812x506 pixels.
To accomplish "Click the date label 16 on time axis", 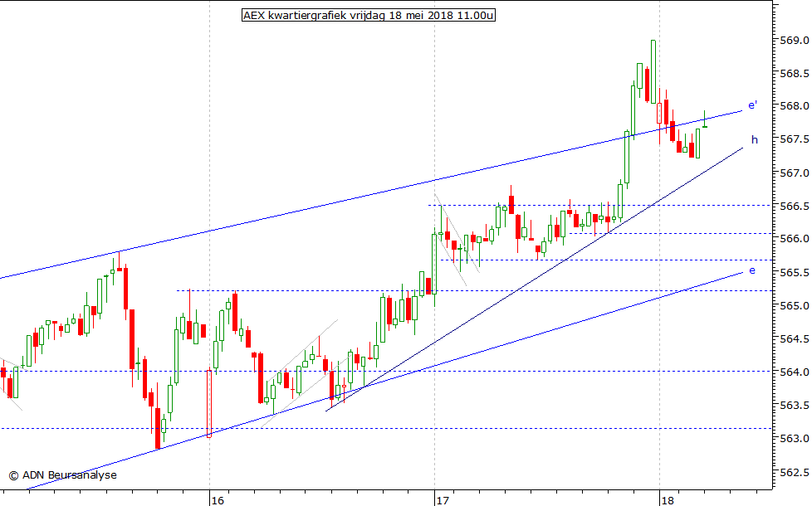I will point(218,500).
